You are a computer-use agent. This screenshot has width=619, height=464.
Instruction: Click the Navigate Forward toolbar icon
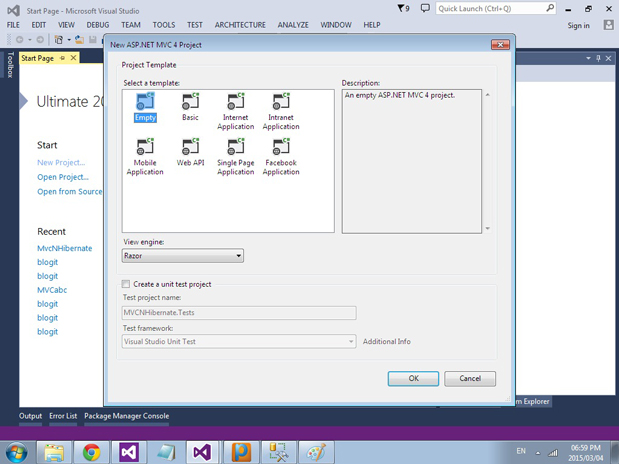pyautogui.click(x=40, y=39)
